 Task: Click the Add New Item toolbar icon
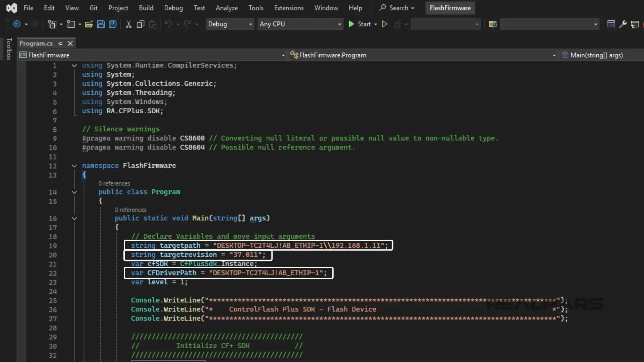click(x=71, y=24)
